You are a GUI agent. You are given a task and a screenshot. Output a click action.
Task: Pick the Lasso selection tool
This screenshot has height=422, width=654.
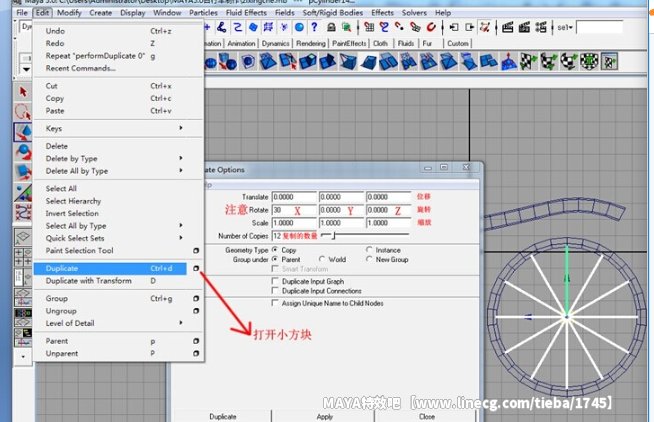[x=23, y=112]
